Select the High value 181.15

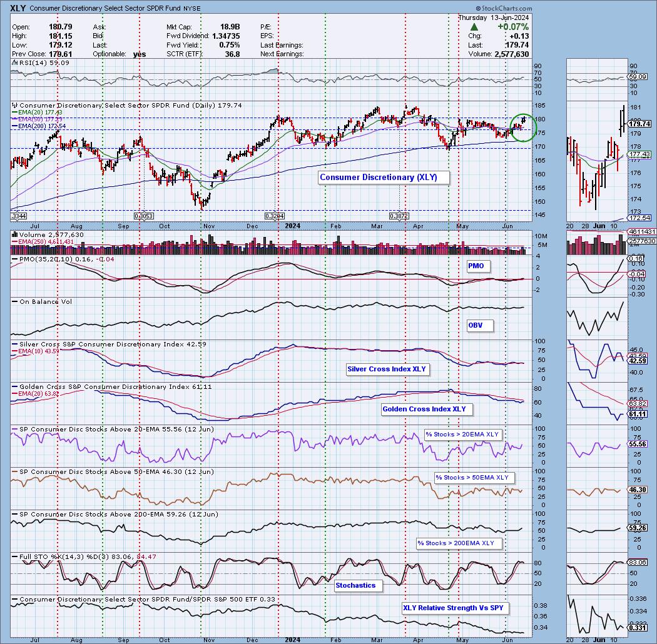tap(60, 36)
